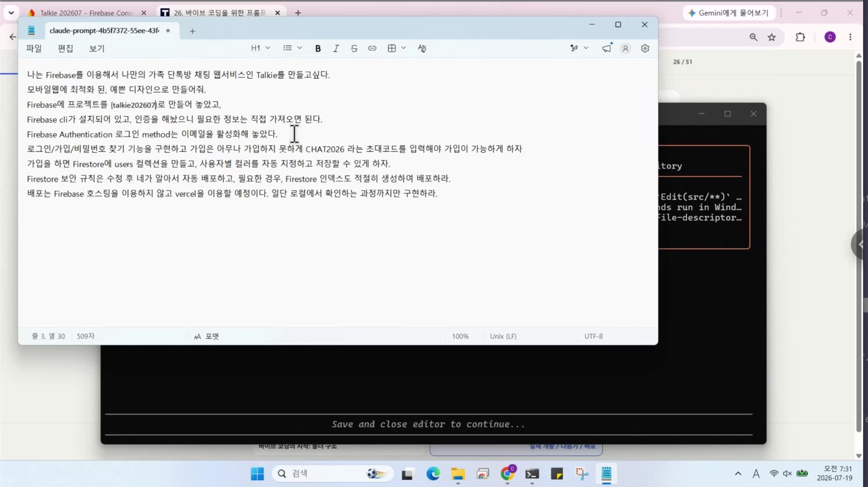Open the announcements megaphone icon
The image size is (868, 487).
[607, 48]
